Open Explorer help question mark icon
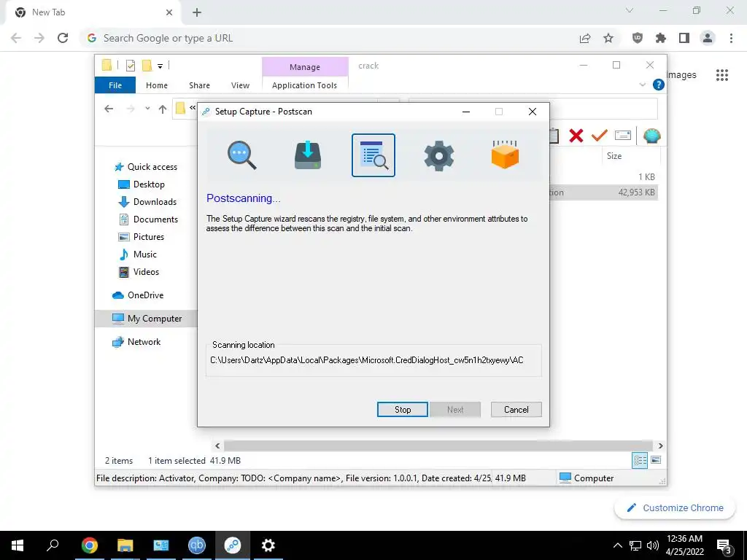The width and height of the screenshot is (747, 560). 659,85
